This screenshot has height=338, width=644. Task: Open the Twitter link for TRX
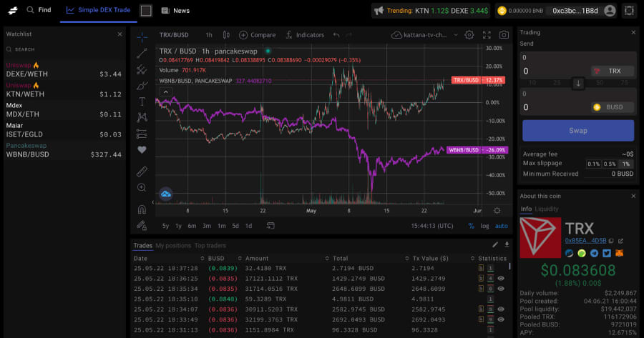[x=607, y=253]
